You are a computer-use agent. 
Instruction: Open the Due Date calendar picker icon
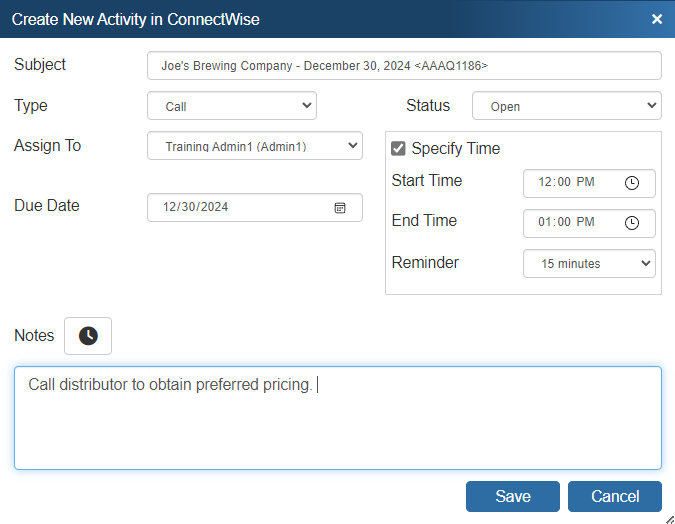[x=340, y=207]
